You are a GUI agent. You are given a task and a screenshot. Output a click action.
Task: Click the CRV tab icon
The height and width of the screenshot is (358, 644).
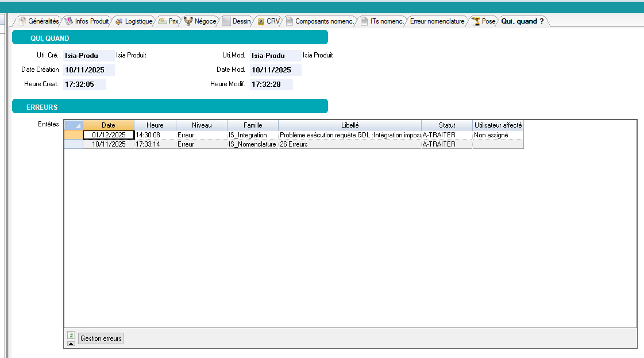point(261,21)
